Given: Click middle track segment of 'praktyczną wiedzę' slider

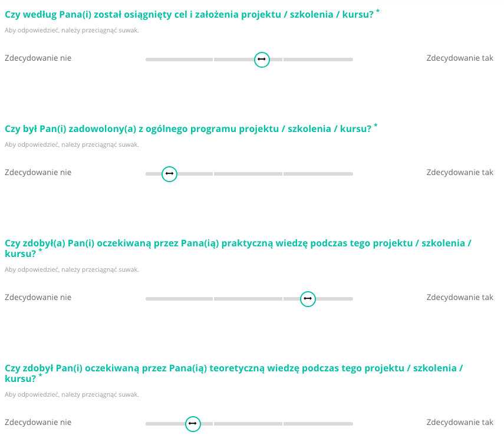Looking at the screenshot, I should [x=248, y=299].
